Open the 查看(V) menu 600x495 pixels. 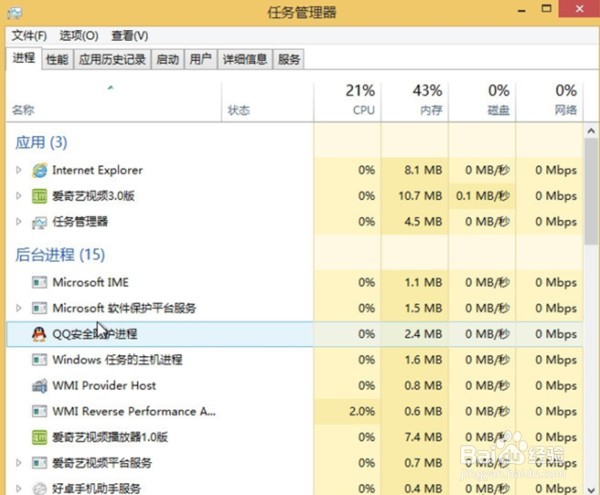coord(130,36)
